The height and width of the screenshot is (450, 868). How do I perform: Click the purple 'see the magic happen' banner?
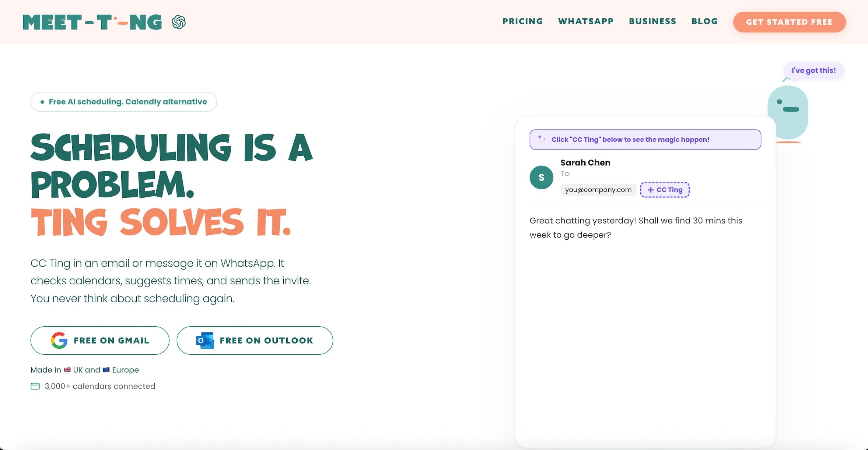point(645,140)
